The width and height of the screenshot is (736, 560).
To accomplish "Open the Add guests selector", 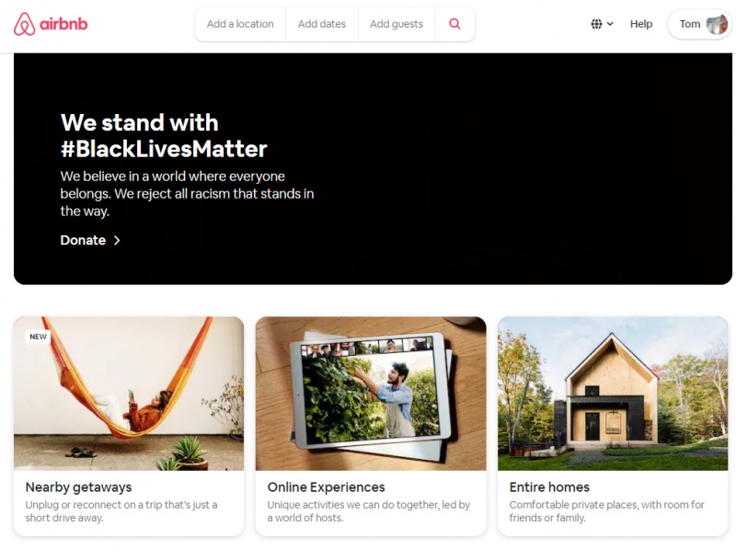I will 397,24.
